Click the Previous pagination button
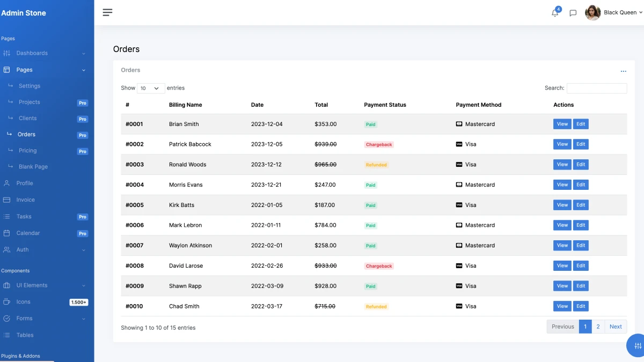 pyautogui.click(x=563, y=327)
